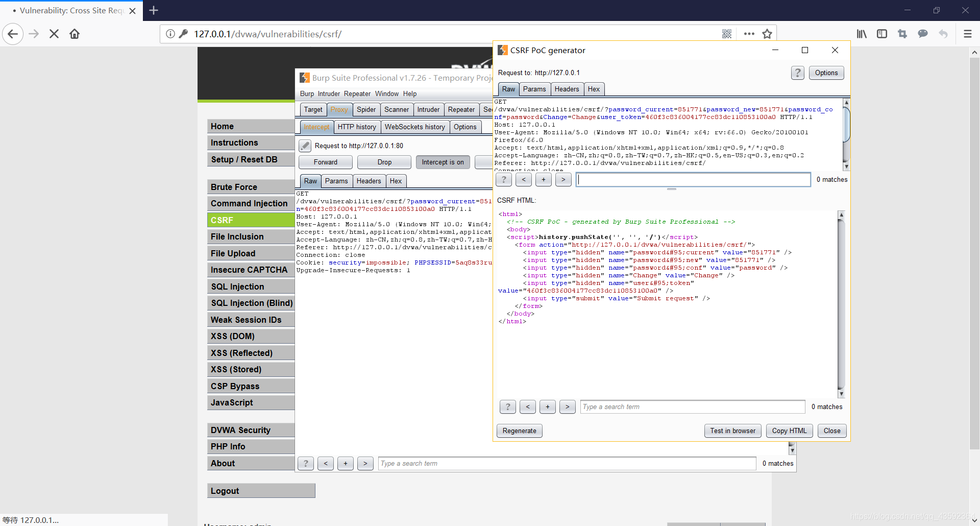Image resolution: width=980 pixels, height=526 pixels.
Task: Open File Upload page in DVWA
Action: point(251,253)
